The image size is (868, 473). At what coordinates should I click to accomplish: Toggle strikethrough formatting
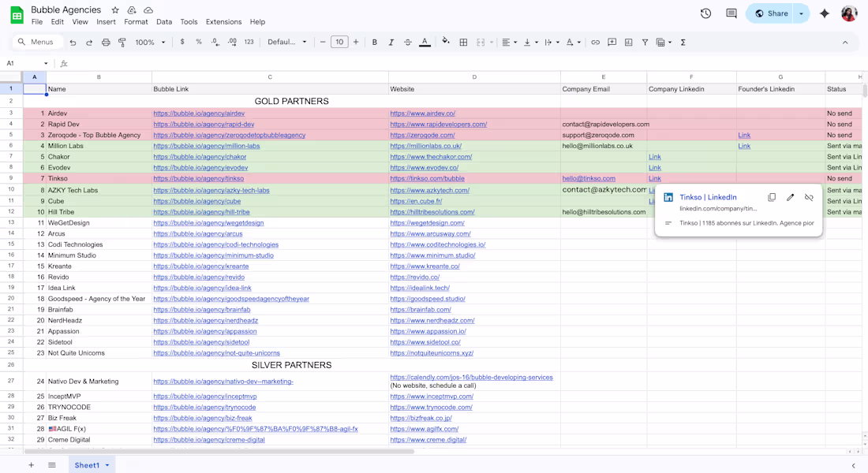(407, 42)
